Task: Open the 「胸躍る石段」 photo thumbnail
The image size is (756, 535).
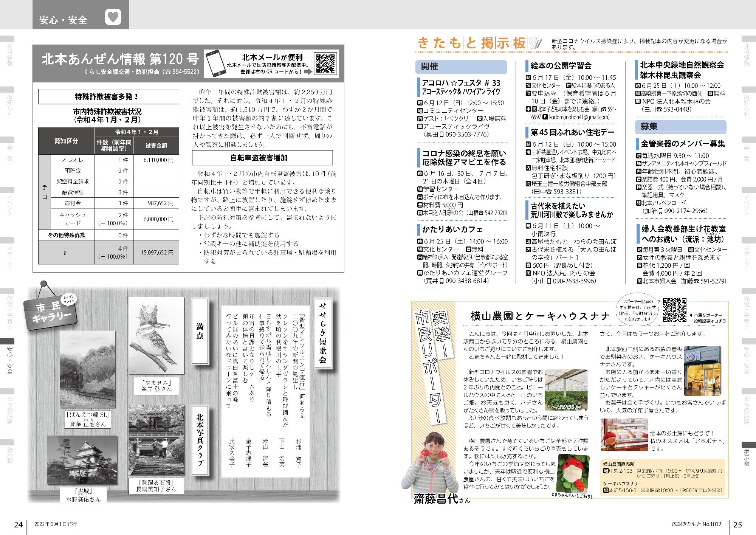Action: pos(156,439)
